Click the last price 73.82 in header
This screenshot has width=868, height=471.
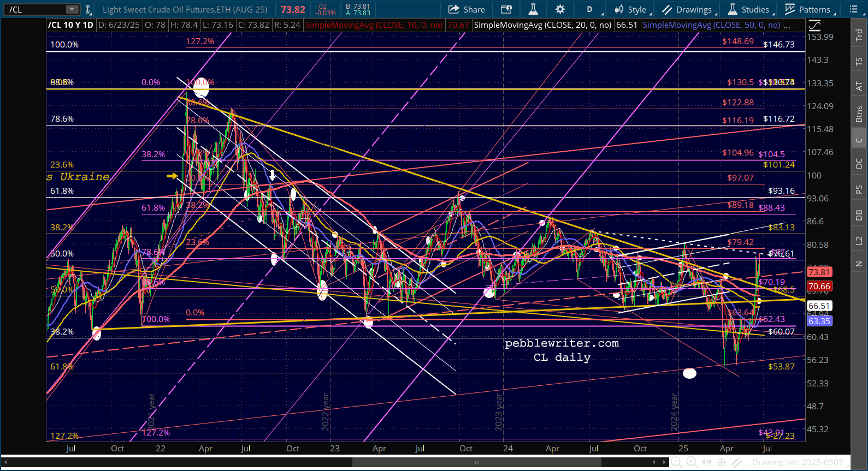point(293,10)
